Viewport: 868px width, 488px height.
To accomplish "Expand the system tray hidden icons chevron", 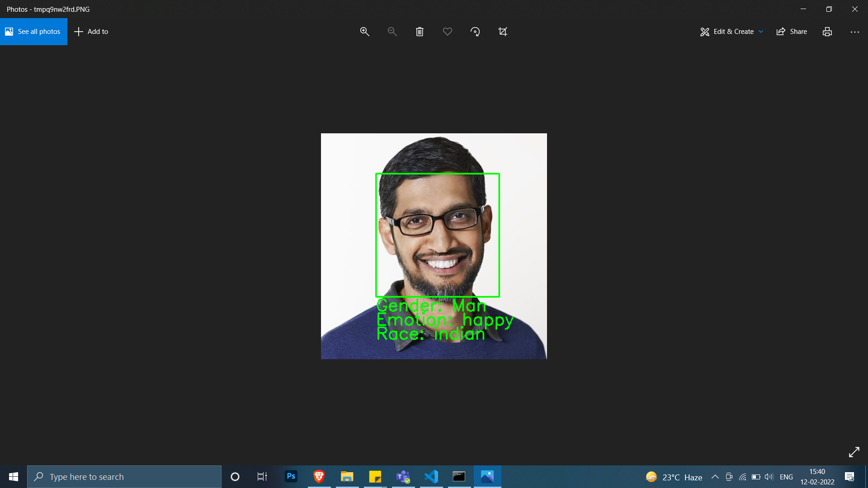I will coord(715,477).
